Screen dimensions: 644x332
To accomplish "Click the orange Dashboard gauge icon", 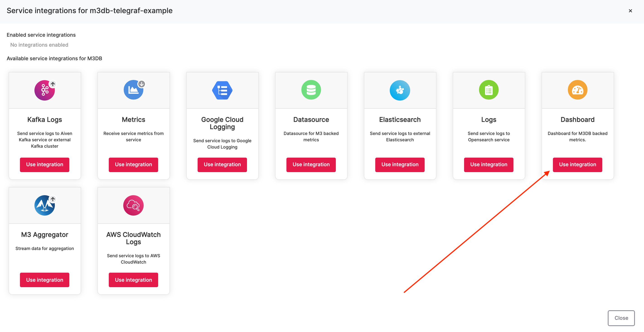I will (x=578, y=90).
